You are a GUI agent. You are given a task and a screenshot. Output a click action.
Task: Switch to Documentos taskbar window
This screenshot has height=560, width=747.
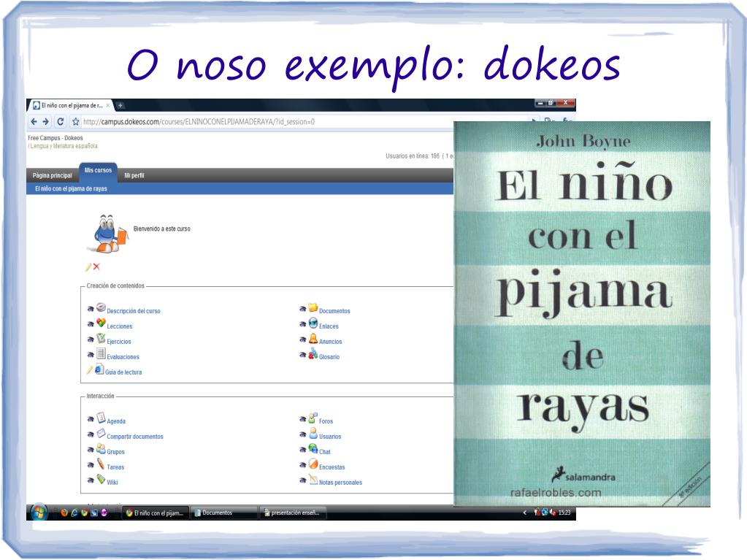tap(224, 513)
